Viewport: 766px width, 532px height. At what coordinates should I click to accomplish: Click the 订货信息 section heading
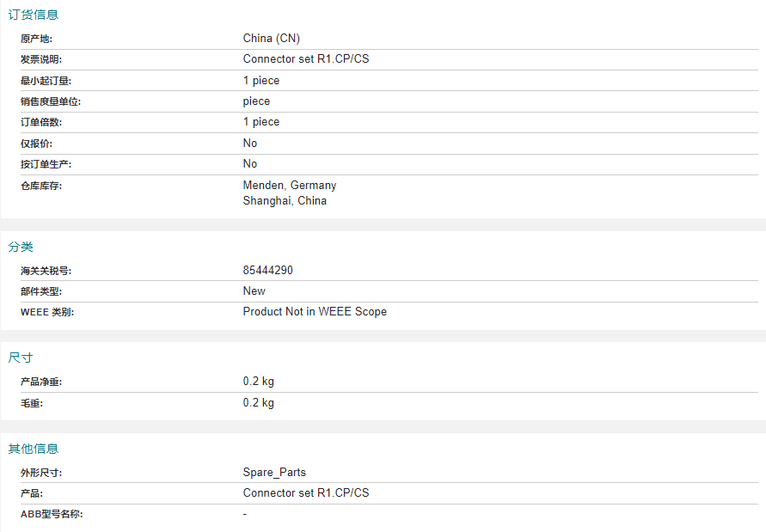[34, 15]
